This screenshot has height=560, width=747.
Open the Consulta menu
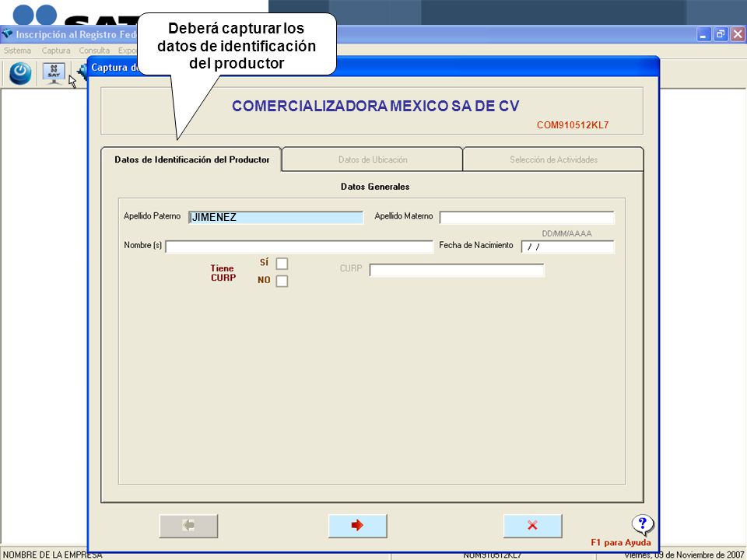[94, 51]
